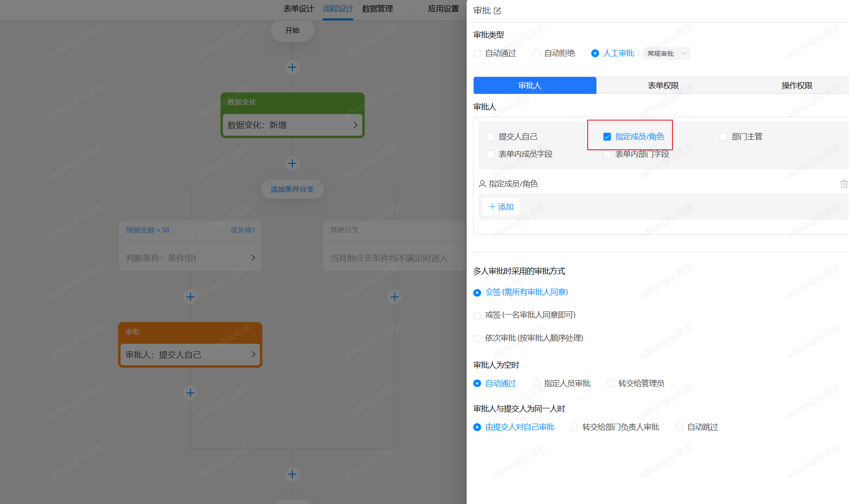This screenshot has width=849, height=504.
Task: Expand 数据变化：新增 node chevron
Action: tap(355, 125)
